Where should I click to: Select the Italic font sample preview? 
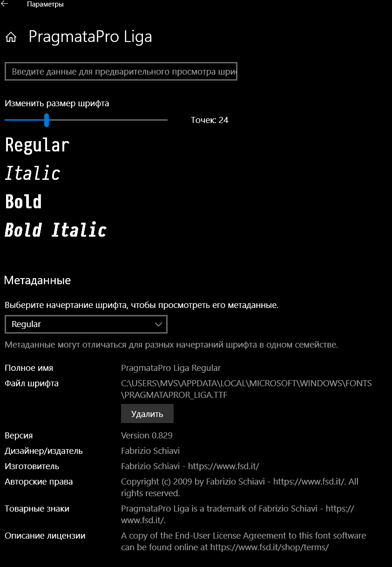32,173
